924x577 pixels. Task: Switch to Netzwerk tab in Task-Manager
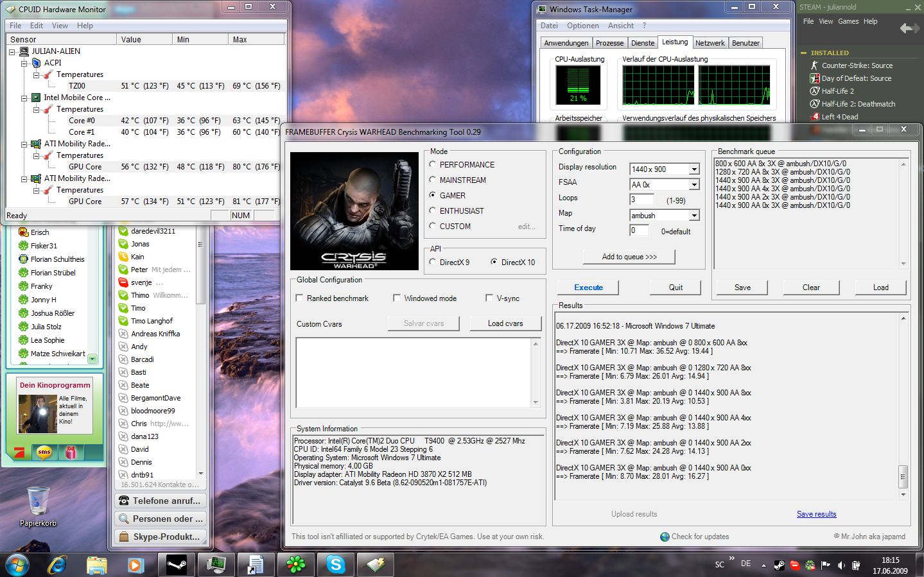pyautogui.click(x=710, y=43)
